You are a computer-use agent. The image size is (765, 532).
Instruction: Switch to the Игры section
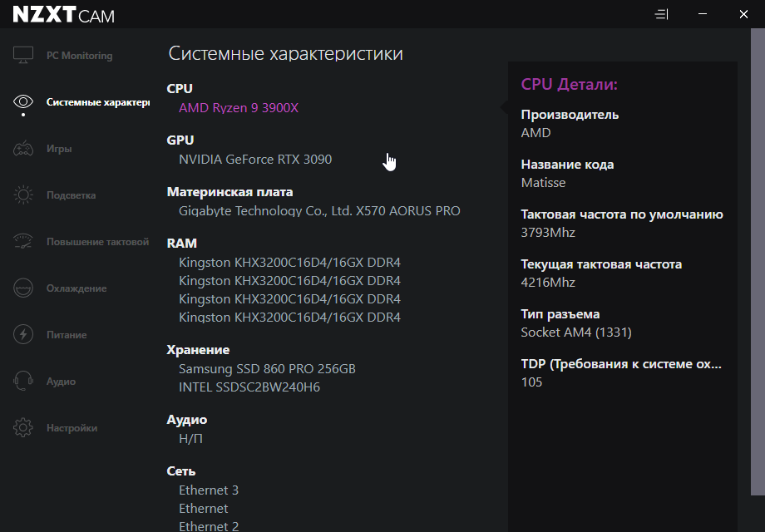click(x=59, y=149)
